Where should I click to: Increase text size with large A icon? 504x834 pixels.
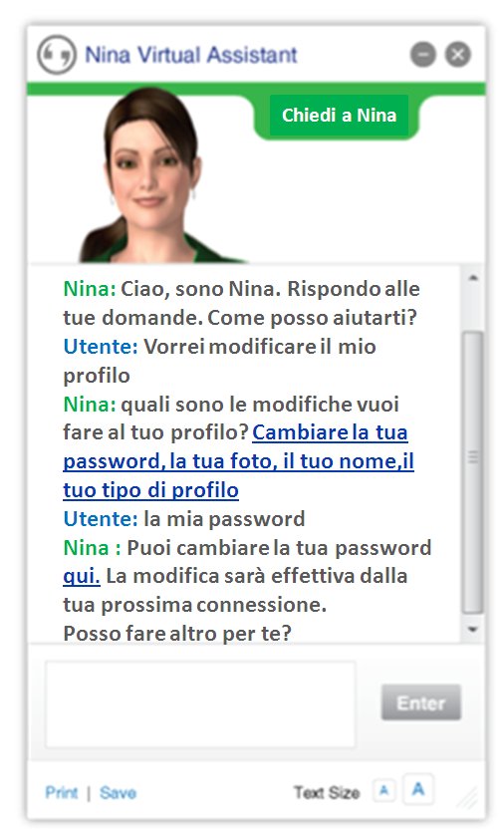(418, 789)
